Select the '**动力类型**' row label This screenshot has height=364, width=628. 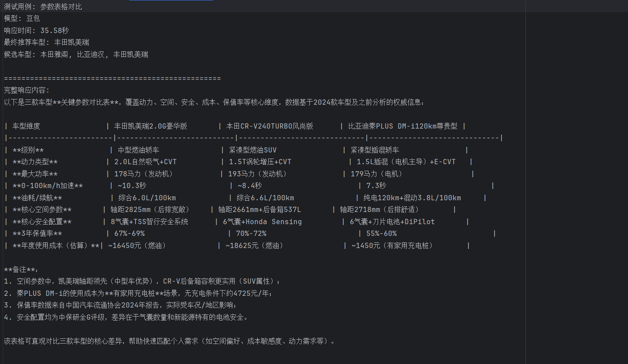(35, 162)
